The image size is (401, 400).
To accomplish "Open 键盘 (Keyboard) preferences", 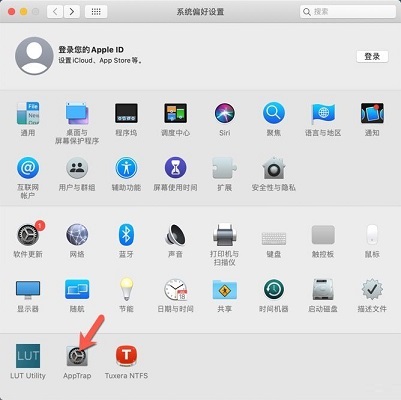I will [x=274, y=238].
